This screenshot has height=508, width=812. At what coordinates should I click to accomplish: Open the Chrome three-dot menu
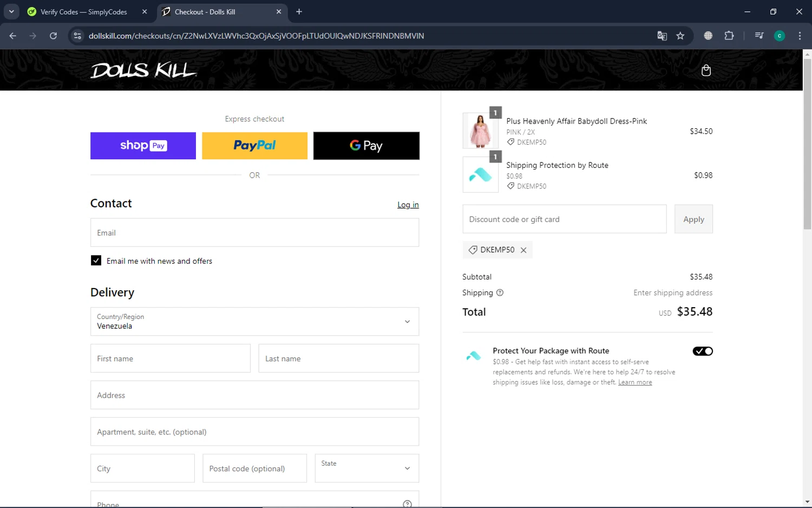[800, 36]
